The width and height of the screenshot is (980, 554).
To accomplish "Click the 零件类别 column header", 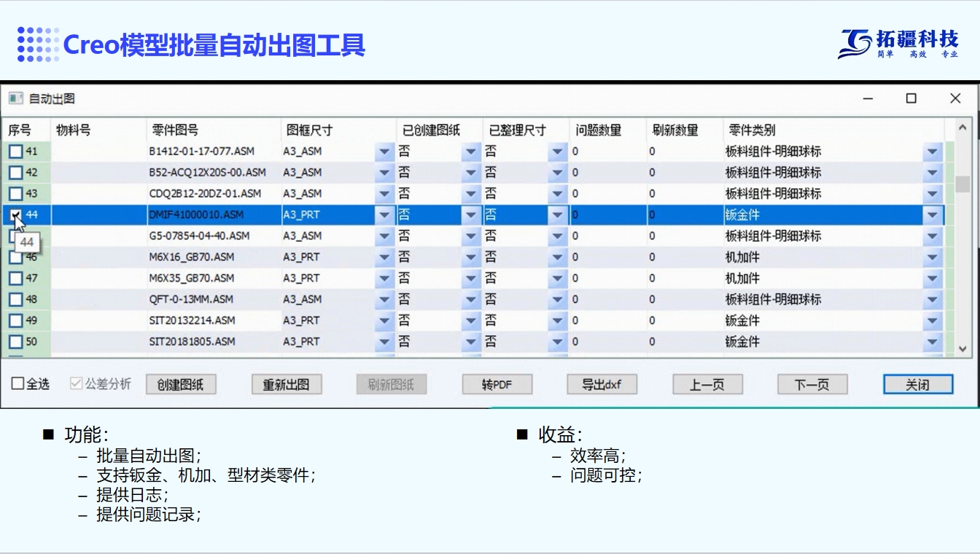I will click(833, 130).
